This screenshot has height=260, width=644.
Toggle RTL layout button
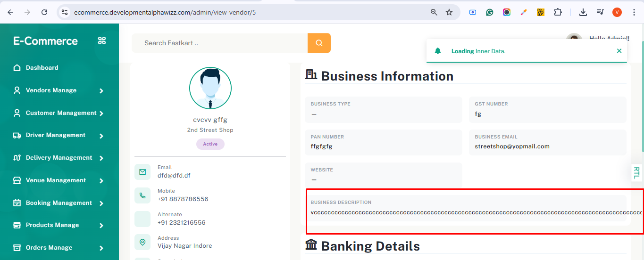point(636,172)
